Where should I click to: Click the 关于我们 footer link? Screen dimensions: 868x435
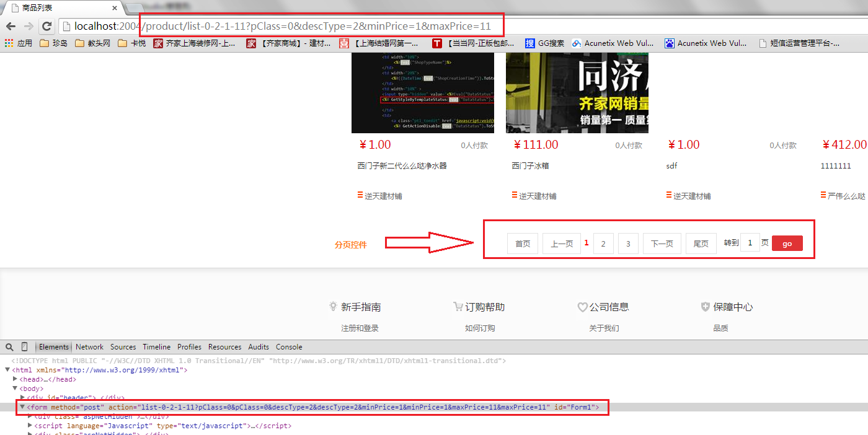[604, 328]
